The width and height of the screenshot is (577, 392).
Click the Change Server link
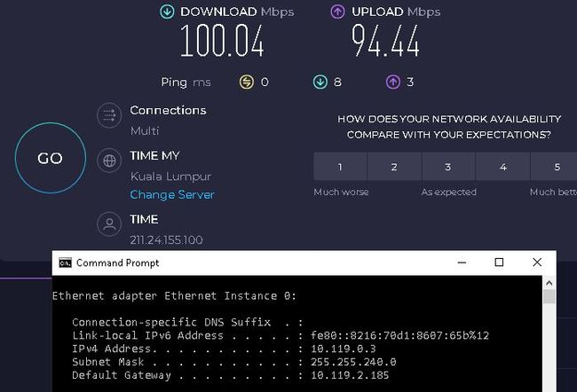(x=172, y=194)
